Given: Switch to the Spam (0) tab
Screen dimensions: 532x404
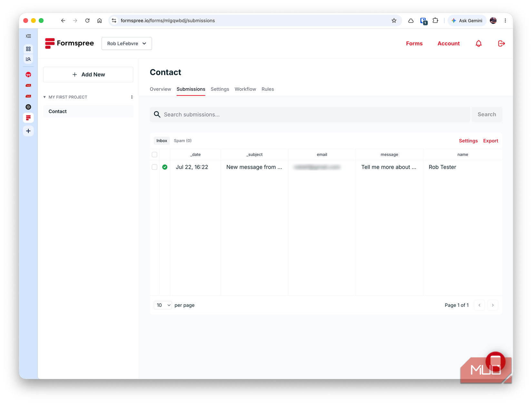Looking at the screenshot, I should [183, 141].
